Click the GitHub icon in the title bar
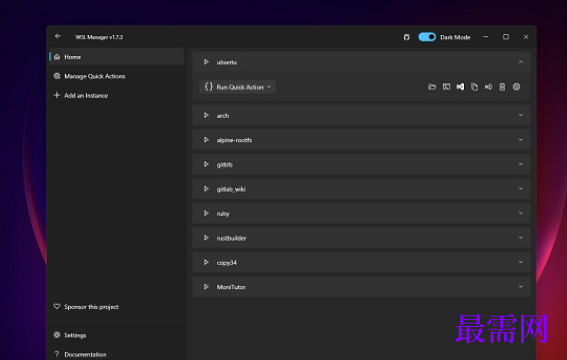Viewport: 567px width, 360px height. pos(406,37)
